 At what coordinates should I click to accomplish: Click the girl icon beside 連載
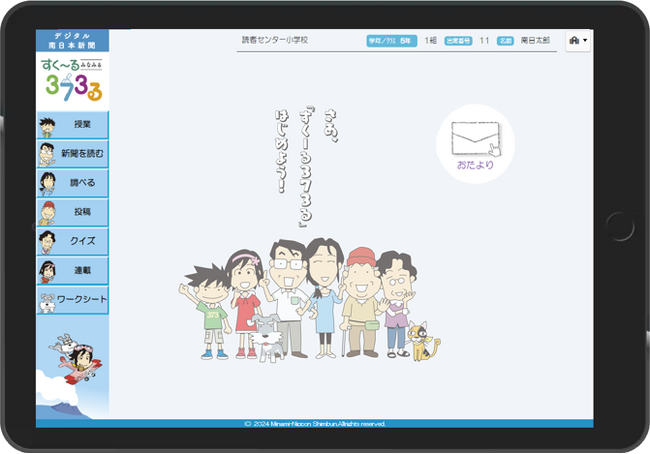coord(47,272)
